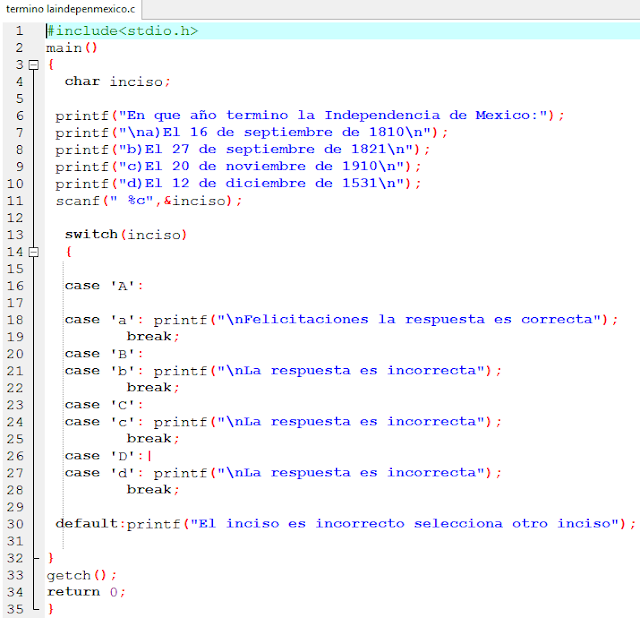
Task: Collapse the switch block fold marker on line 14
Action: click(34, 252)
